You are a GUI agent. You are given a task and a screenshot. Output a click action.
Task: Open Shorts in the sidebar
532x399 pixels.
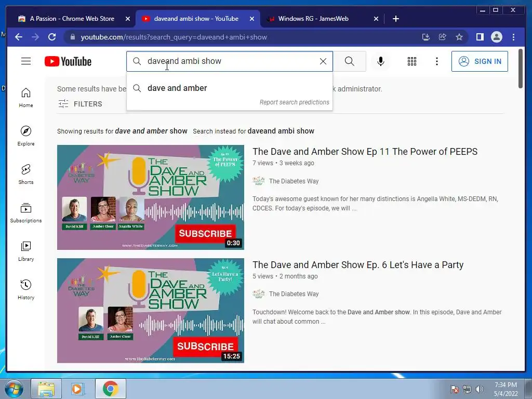click(26, 175)
